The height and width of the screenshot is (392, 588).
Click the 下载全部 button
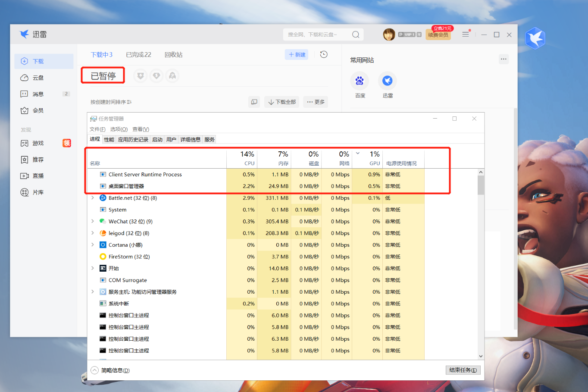tap(281, 102)
